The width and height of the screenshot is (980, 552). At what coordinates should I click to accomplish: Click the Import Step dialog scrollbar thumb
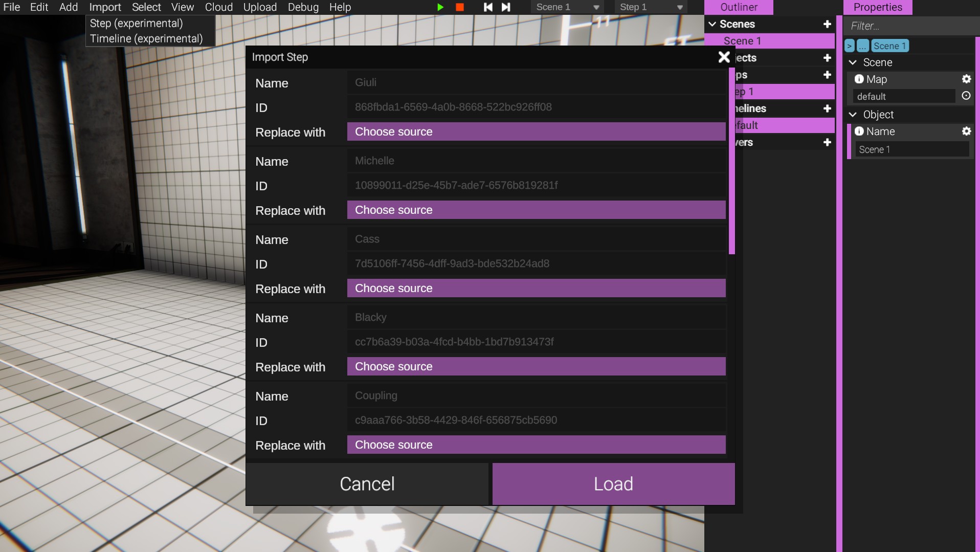coord(732,161)
